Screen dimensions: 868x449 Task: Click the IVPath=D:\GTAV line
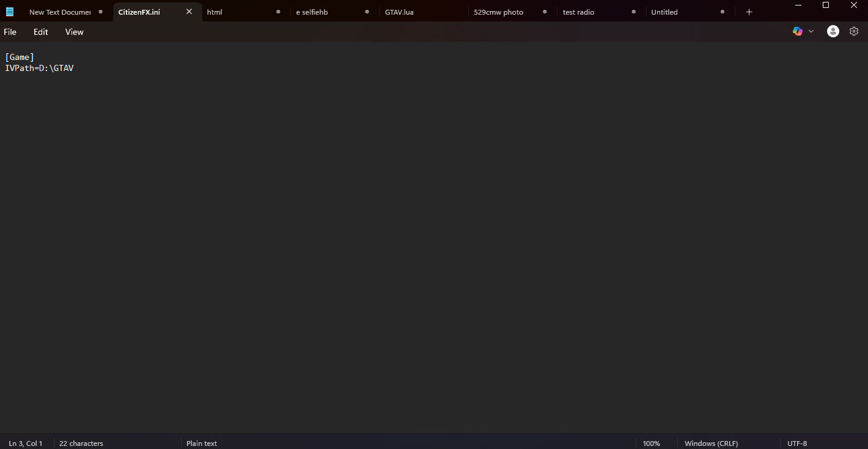(39, 68)
